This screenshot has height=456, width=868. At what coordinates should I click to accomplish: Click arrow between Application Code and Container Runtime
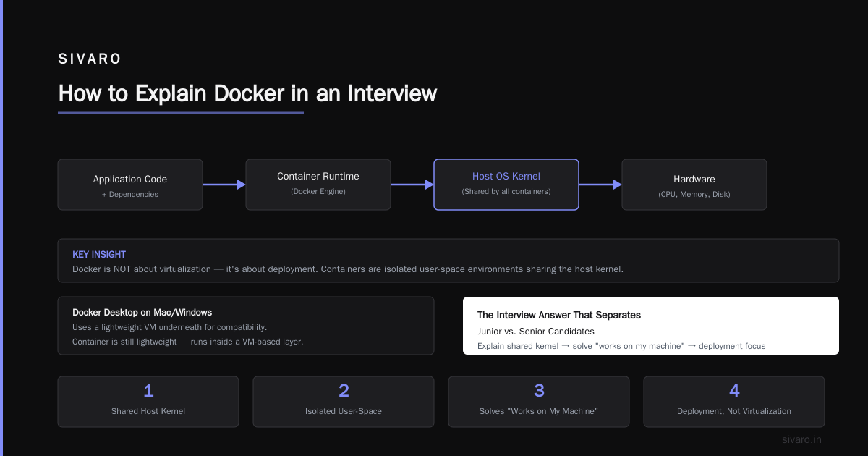point(224,185)
